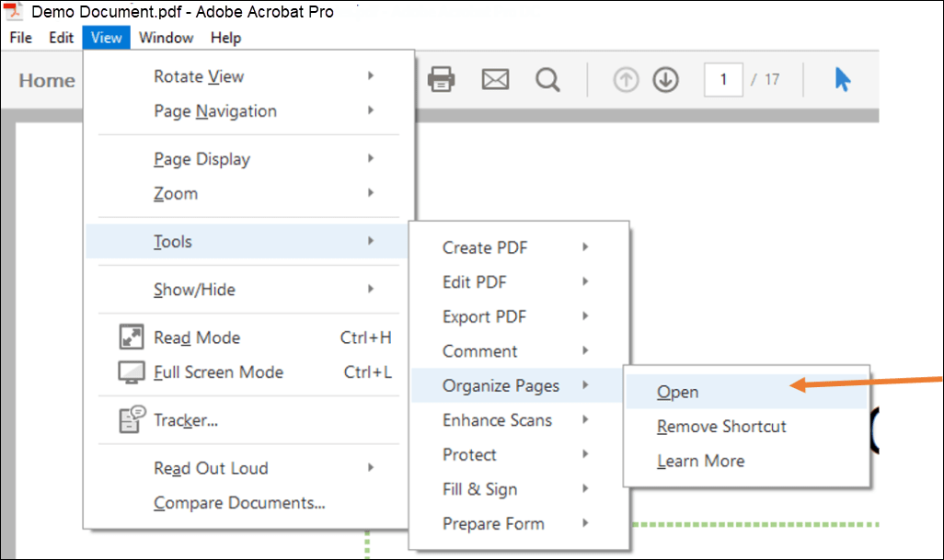Open the Edit menu
This screenshot has height=560, width=944.
tap(61, 38)
